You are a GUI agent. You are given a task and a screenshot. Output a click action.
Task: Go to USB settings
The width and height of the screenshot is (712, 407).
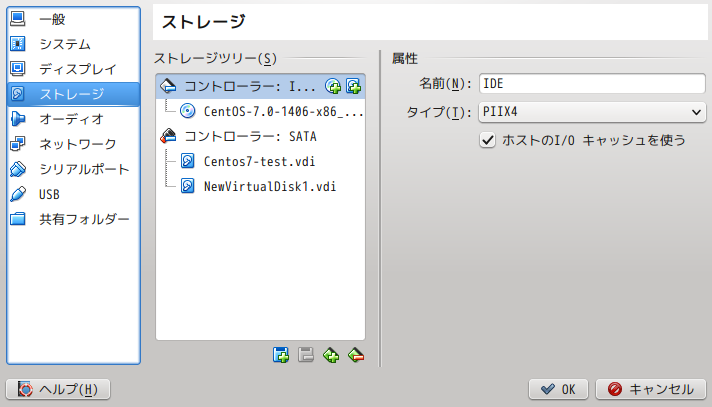tap(73, 194)
